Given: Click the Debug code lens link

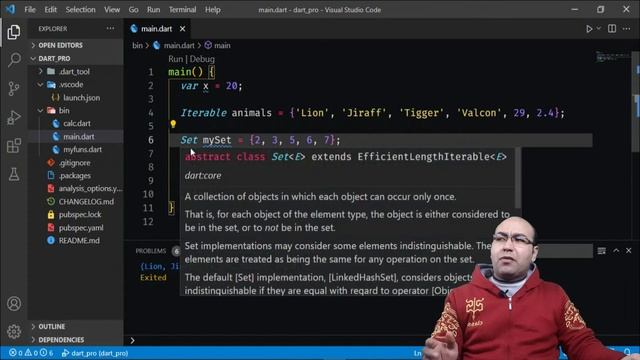Looking at the screenshot, I should tap(202, 59).
